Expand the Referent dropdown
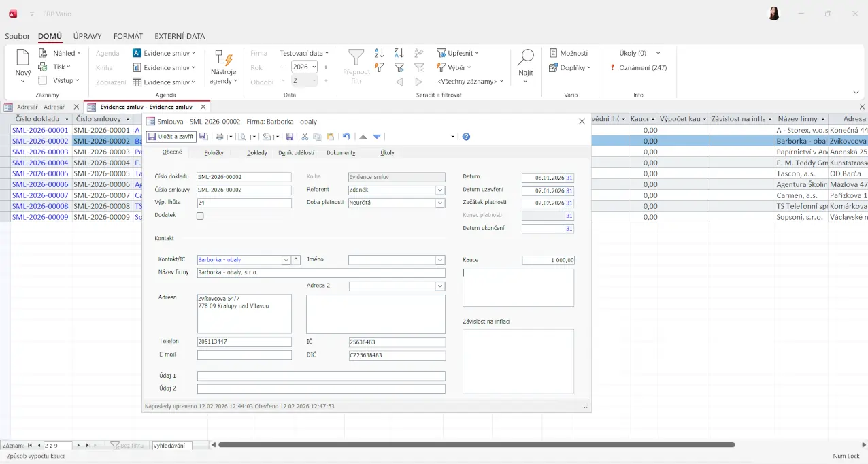 click(440, 190)
